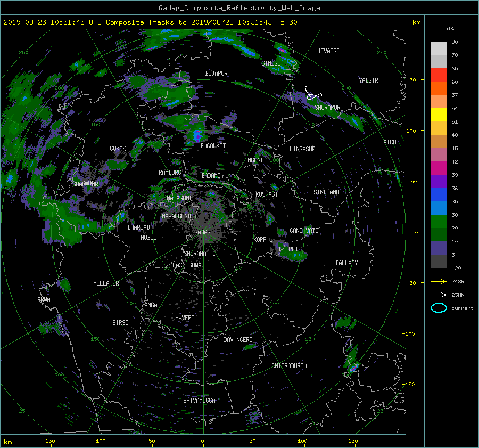Click the RAICHUR place label
479x448 pixels.
[x=391, y=142]
